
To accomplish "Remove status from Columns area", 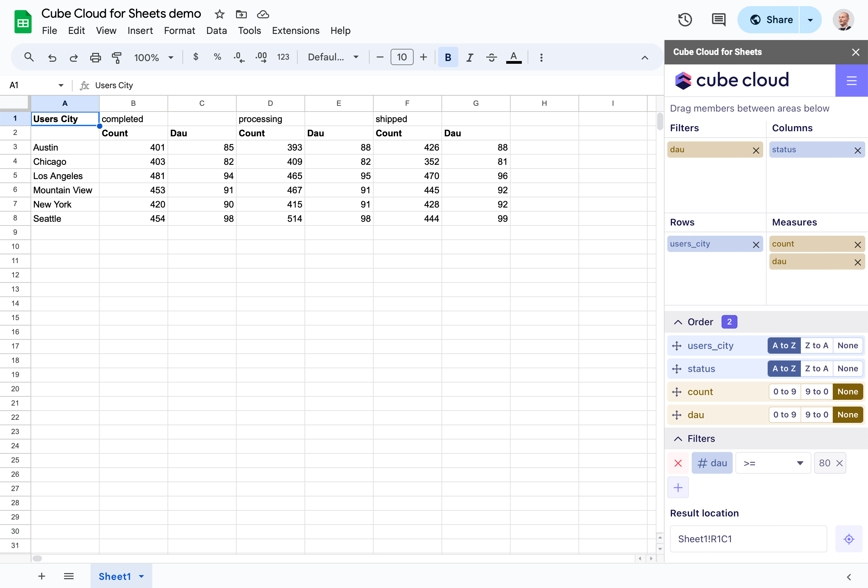I will coord(857,150).
